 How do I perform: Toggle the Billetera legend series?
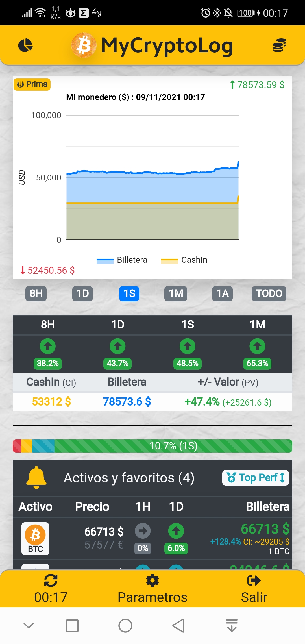click(x=122, y=260)
